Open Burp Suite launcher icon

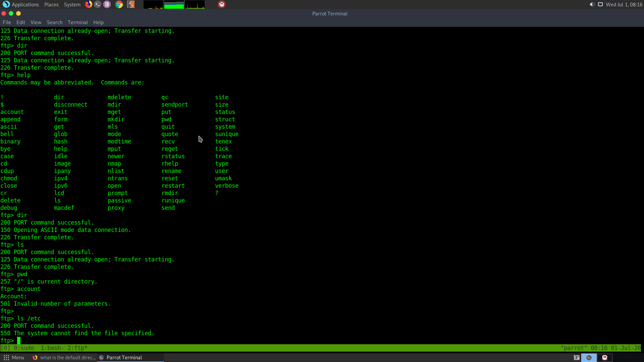click(131, 4)
